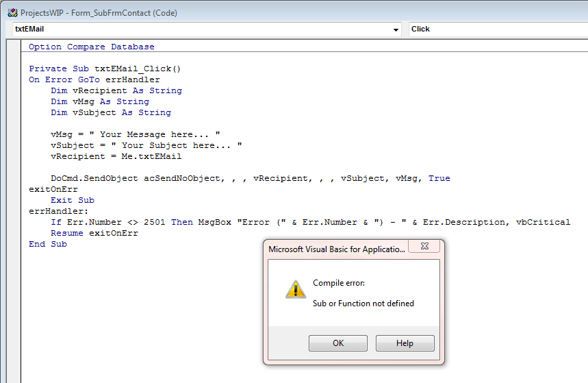Click OK in the compile error dialog
This screenshot has width=588, height=383.
click(x=338, y=343)
